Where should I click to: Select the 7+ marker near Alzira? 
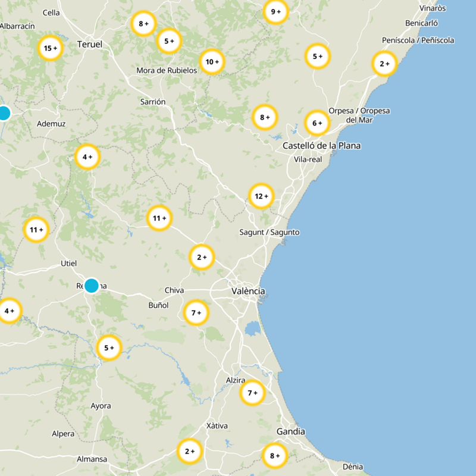(252, 393)
